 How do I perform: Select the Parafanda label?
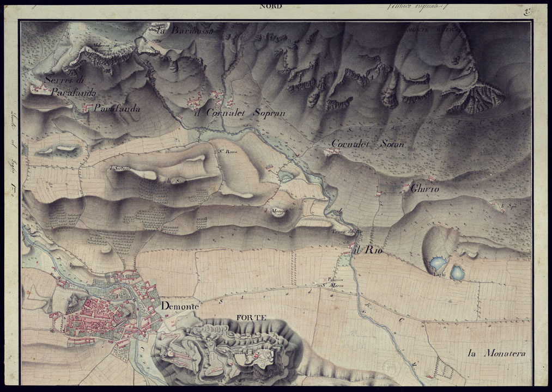click(117, 108)
